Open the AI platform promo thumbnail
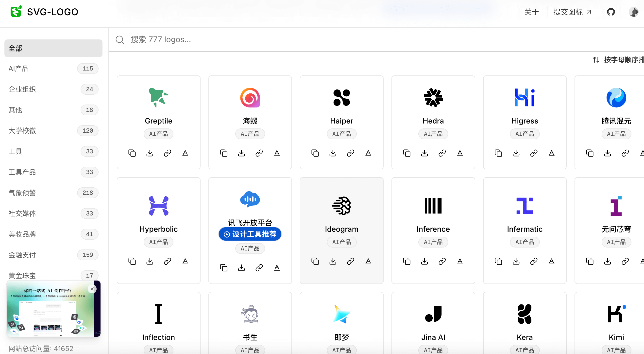 click(x=50, y=313)
